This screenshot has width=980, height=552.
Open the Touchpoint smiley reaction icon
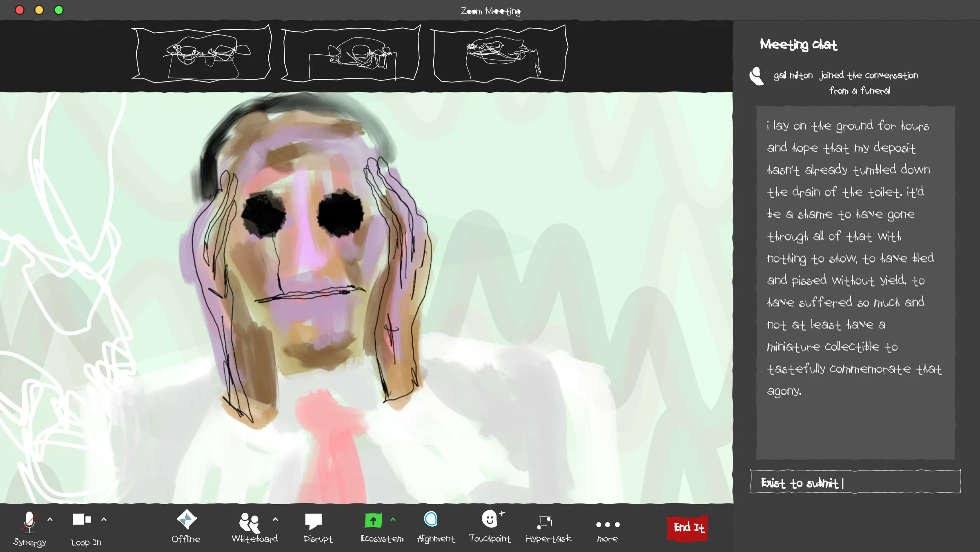click(489, 519)
